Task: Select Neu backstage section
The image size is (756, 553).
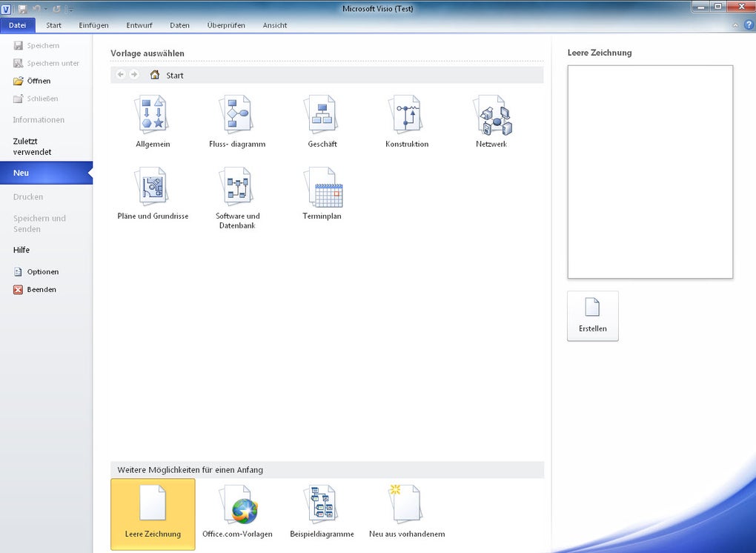Action: (x=46, y=173)
